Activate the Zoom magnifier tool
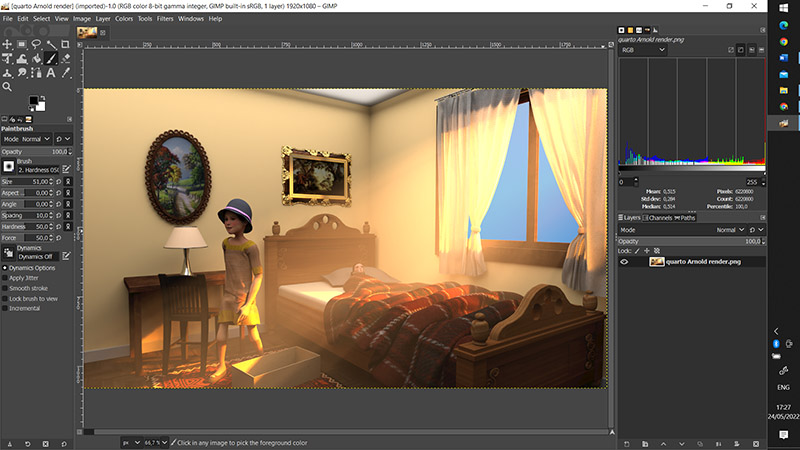800x450 pixels. (7, 87)
